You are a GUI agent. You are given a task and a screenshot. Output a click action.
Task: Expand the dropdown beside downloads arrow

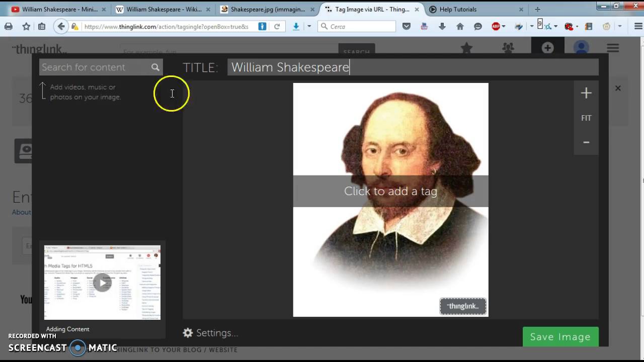pos(309,27)
